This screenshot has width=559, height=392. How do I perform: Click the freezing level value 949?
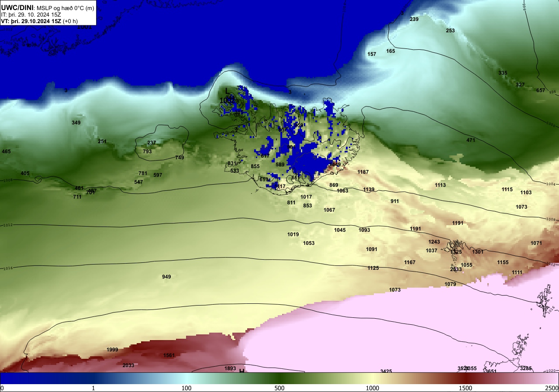tap(166, 277)
